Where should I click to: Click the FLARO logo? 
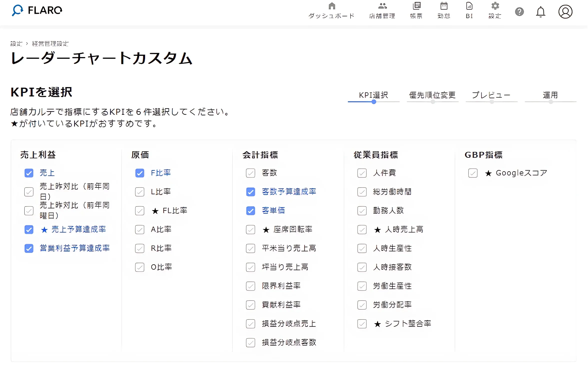[37, 10]
